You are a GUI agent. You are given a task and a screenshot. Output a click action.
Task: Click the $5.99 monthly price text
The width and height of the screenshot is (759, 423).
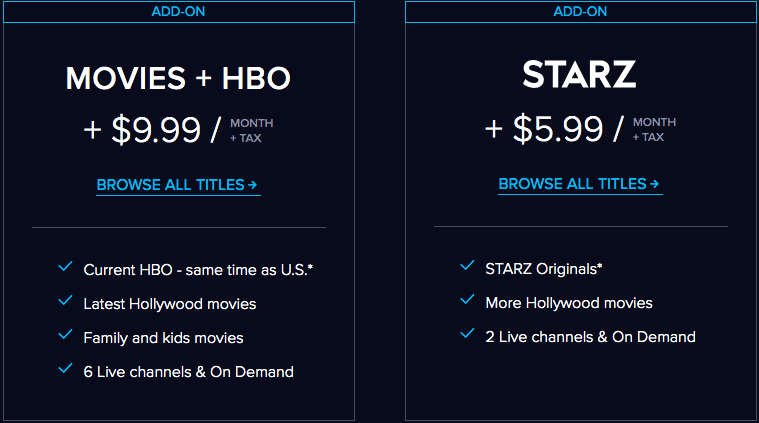(x=558, y=129)
